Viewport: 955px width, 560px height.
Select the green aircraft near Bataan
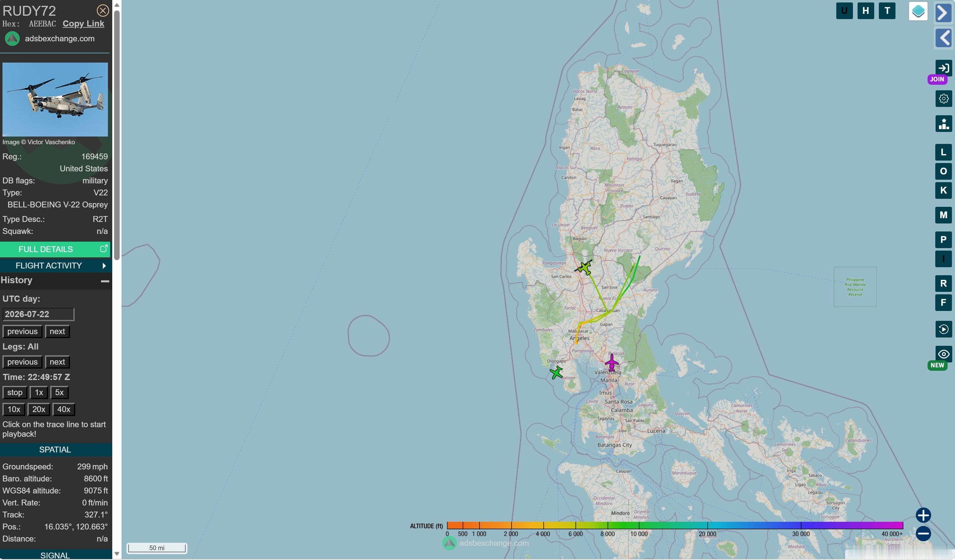[556, 373]
